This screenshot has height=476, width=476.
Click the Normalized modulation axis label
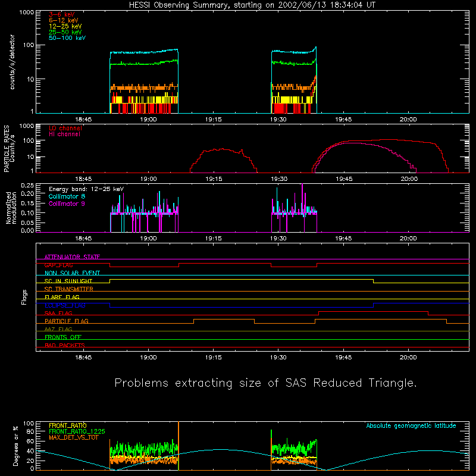click(11, 208)
